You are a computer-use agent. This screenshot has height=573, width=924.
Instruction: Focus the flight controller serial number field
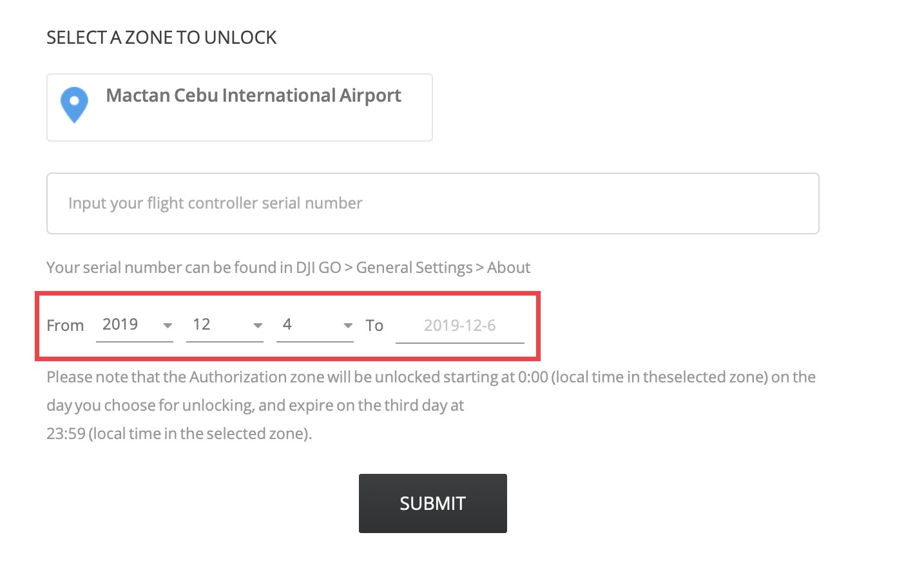[432, 203]
